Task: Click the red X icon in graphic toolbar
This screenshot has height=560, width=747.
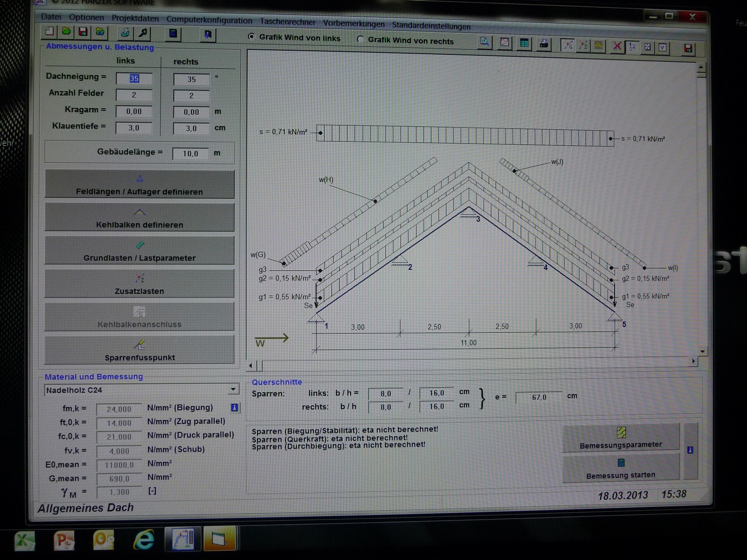Action: (x=617, y=46)
